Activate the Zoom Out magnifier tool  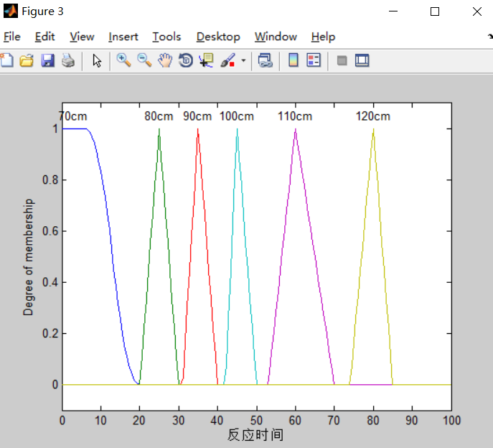point(144,60)
